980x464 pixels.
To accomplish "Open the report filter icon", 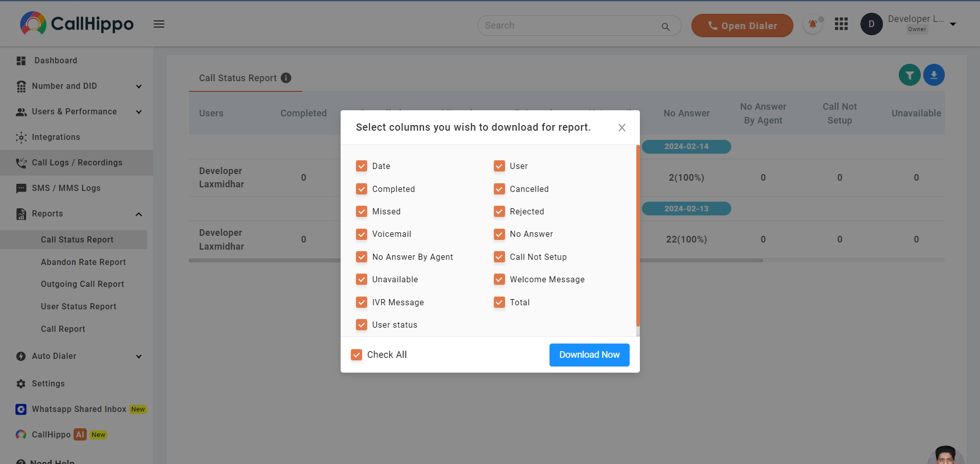I will [910, 75].
